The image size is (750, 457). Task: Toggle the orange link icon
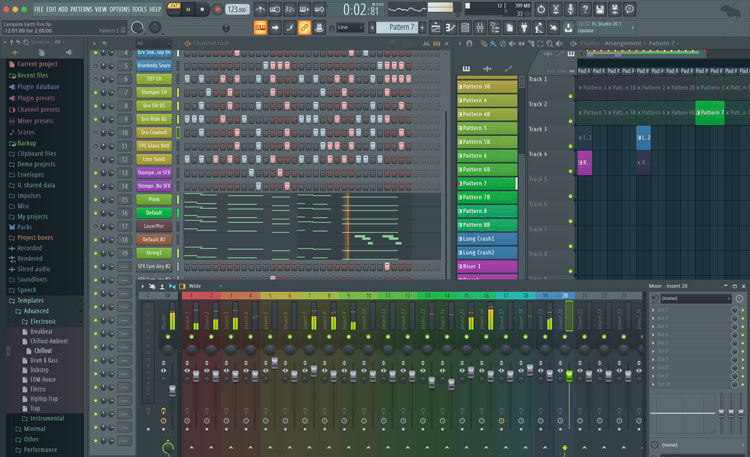[x=304, y=28]
